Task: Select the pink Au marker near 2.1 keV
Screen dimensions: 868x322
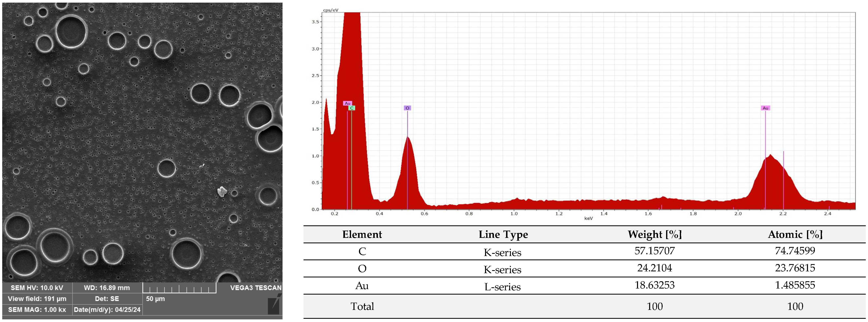Action: coord(765,108)
